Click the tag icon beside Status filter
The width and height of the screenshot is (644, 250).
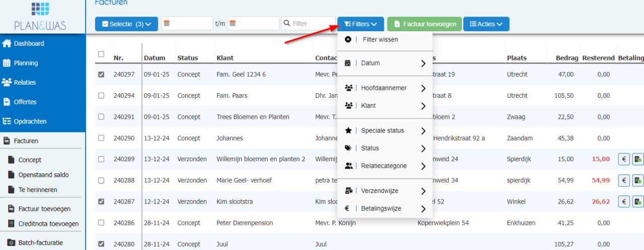[x=348, y=148]
